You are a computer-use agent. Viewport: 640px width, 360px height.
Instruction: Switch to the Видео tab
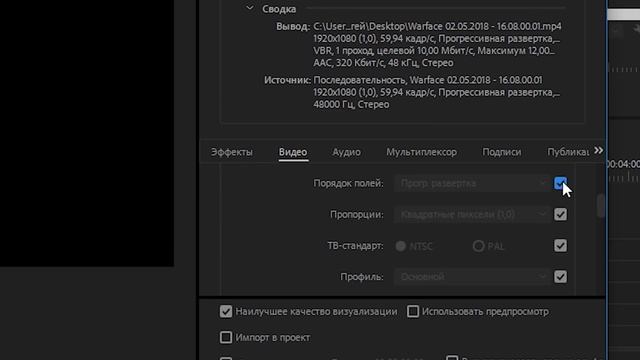(x=293, y=152)
